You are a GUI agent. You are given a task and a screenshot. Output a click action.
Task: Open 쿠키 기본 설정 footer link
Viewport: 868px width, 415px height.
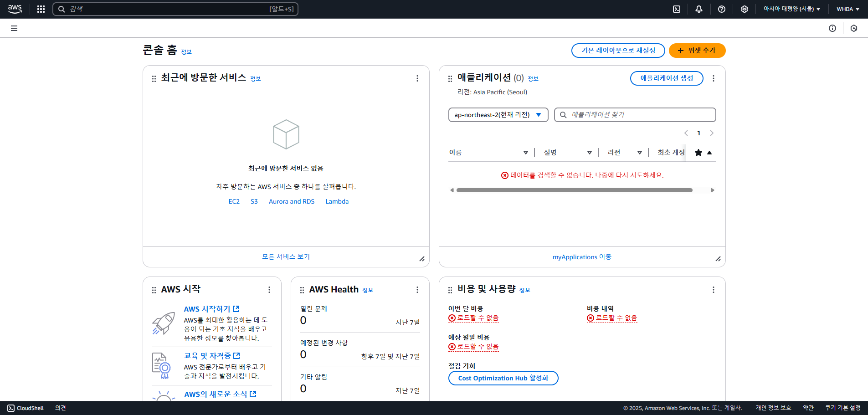(x=843, y=408)
